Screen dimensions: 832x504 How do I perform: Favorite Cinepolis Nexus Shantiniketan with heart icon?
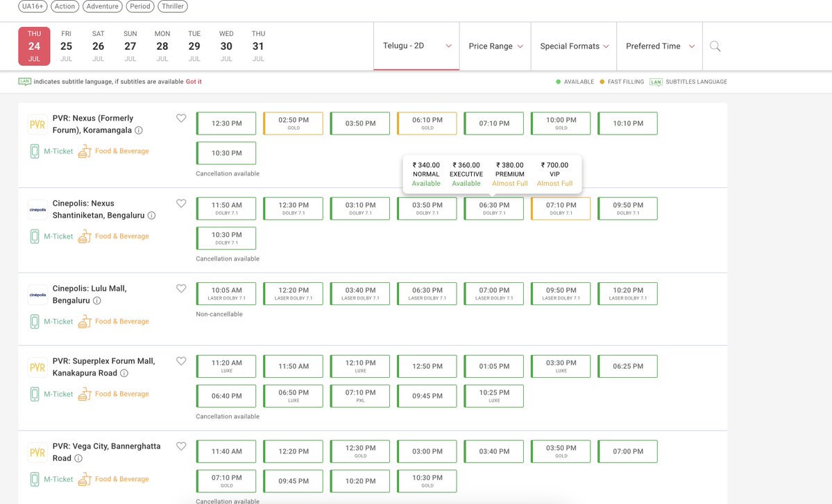(x=181, y=204)
